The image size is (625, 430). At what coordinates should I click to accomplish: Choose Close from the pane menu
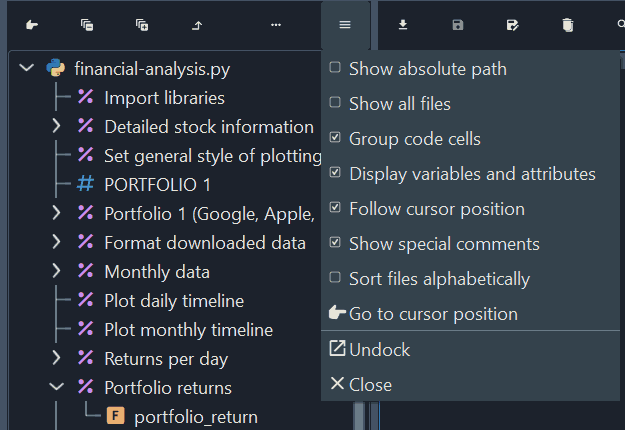click(470, 385)
